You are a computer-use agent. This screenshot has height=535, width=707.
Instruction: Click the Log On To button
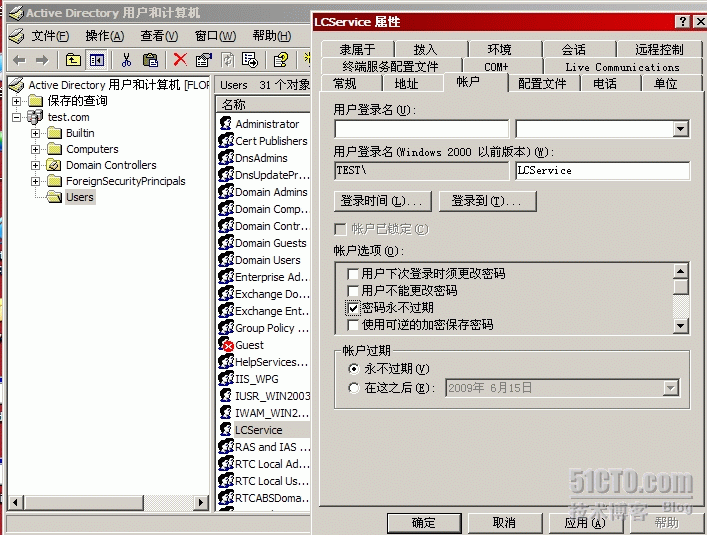pyautogui.click(x=487, y=201)
